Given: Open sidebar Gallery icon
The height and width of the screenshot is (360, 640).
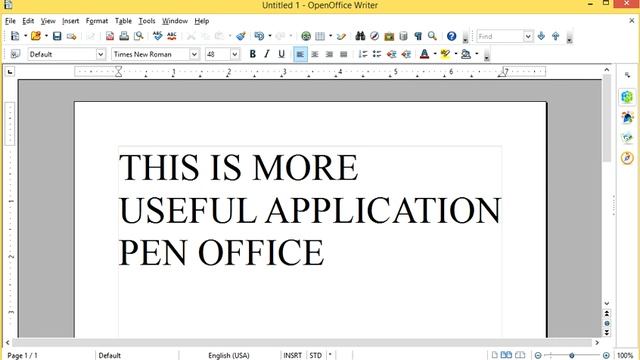Looking at the screenshot, I should point(627,138).
